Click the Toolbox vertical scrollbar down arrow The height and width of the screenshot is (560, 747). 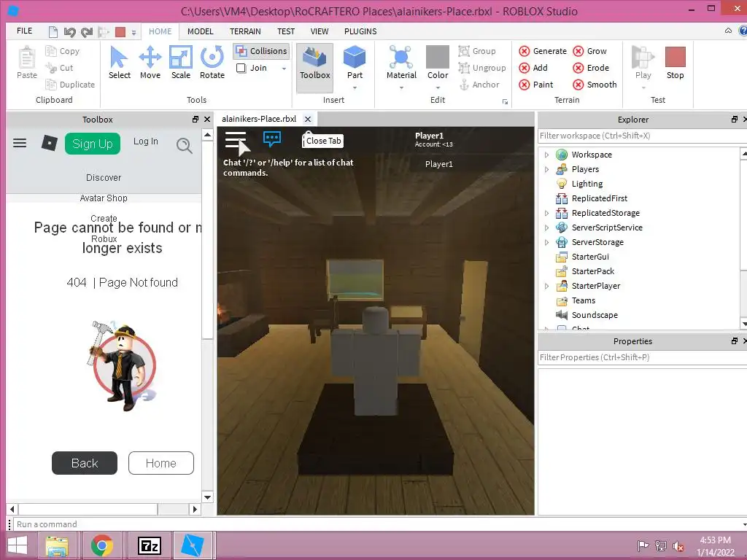[x=207, y=497]
